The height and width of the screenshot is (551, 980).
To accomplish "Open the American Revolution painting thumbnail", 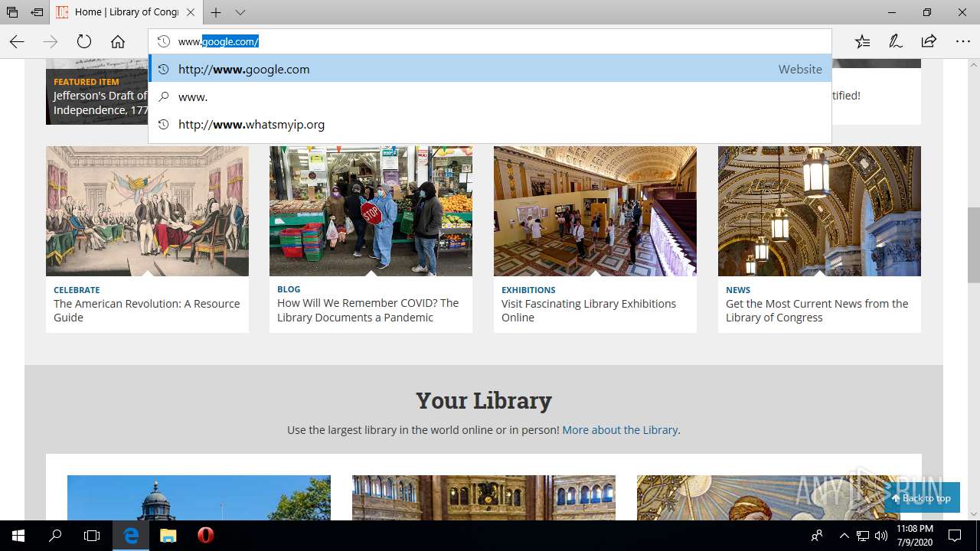I will coord(147,211).
